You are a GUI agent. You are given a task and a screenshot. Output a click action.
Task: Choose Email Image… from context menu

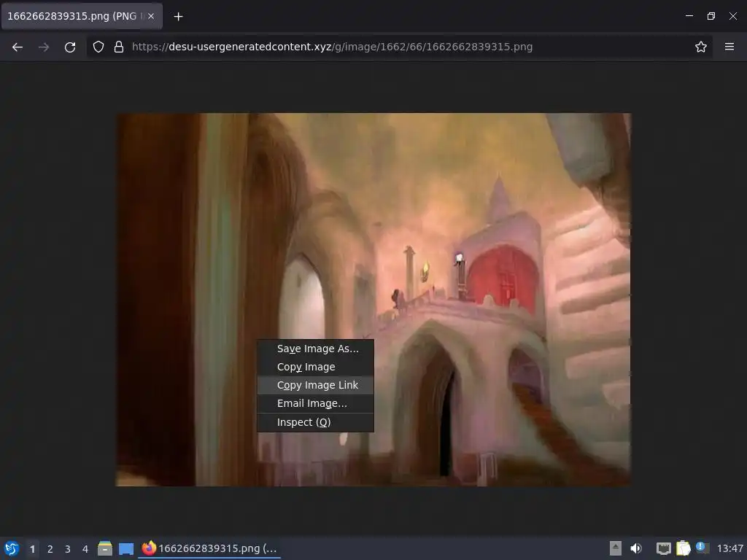[315, 403]
